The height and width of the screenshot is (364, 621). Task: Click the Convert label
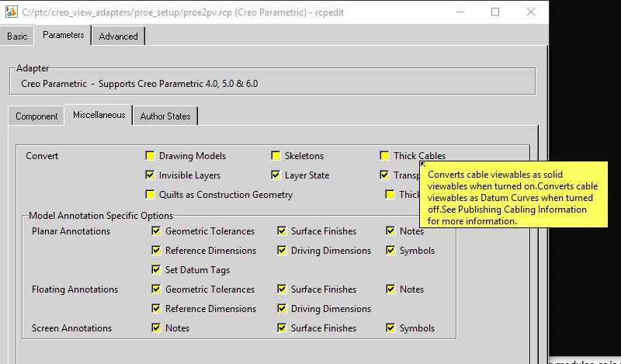click(x=42, y=156)
